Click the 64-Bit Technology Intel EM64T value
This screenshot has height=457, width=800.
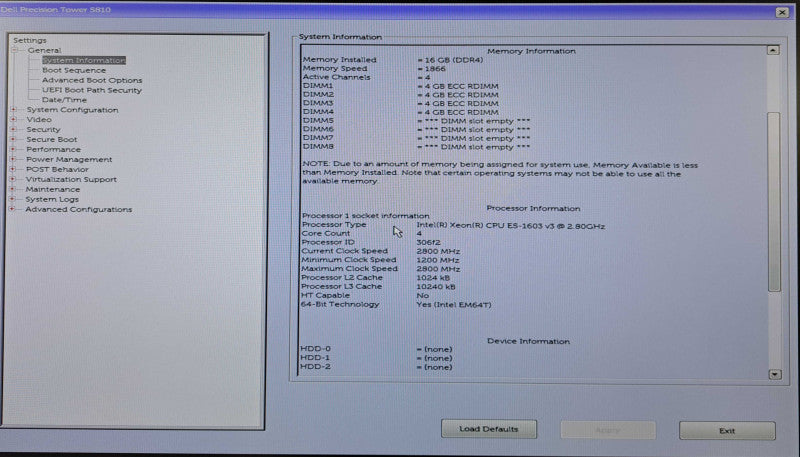click(454, 304)
